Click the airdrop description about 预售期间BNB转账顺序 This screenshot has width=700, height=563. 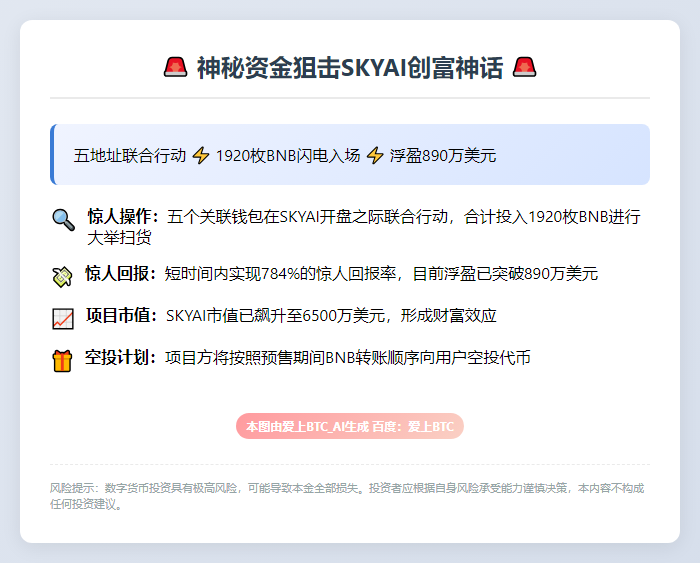pyautogui.click(x=347, y=357)
